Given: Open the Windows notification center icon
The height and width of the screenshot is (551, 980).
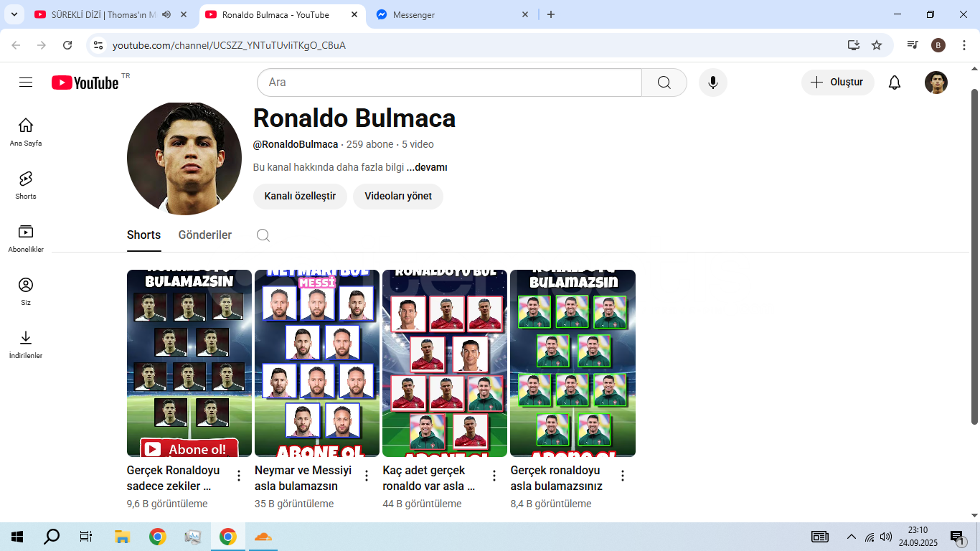Looking at the screenshot, I should [958, 537].
